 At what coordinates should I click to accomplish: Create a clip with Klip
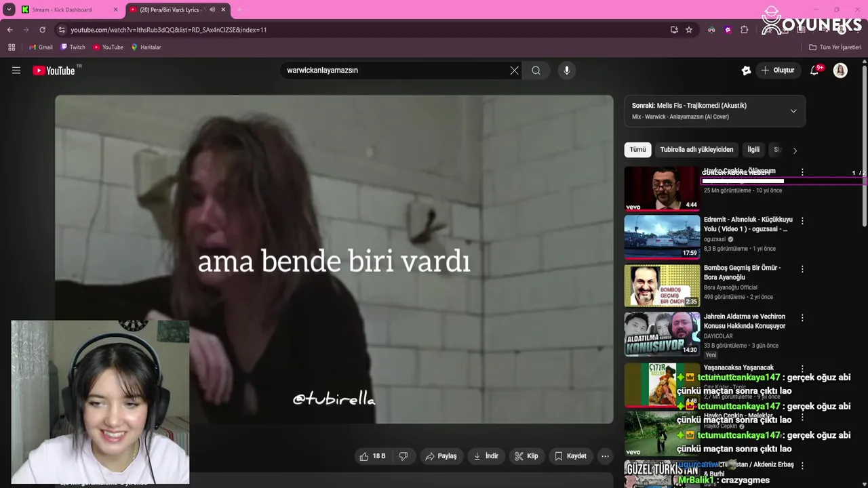tap(526, 456)
